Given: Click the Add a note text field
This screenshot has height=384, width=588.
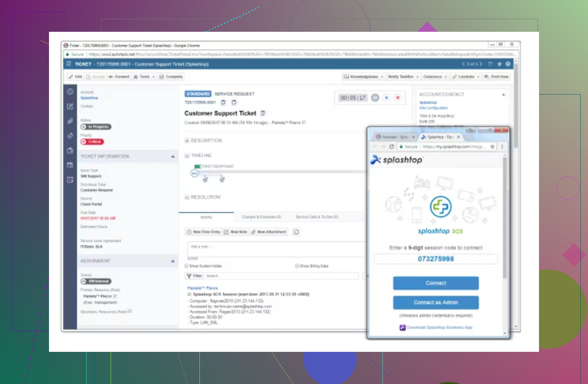Looking at the screenshot, I should [276, 249].
